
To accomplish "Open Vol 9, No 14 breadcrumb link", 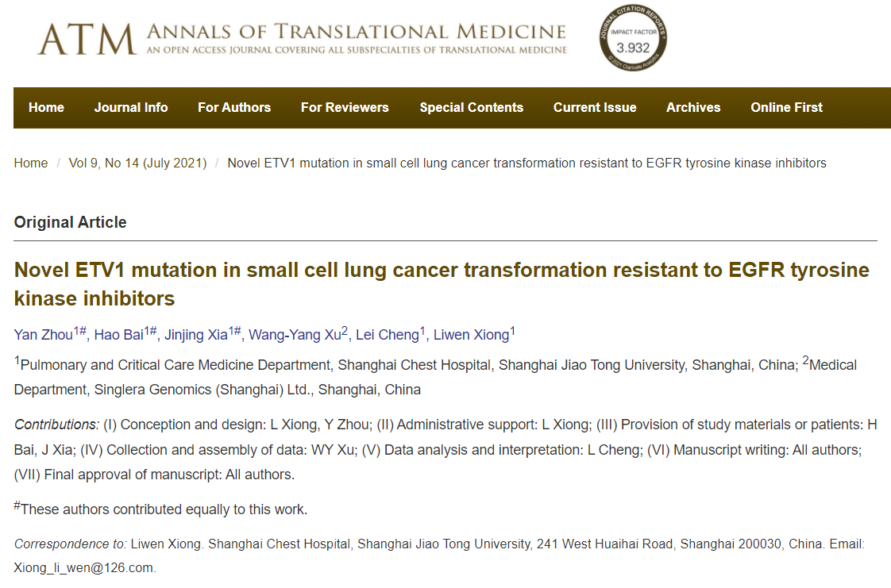I will (137, 163).
